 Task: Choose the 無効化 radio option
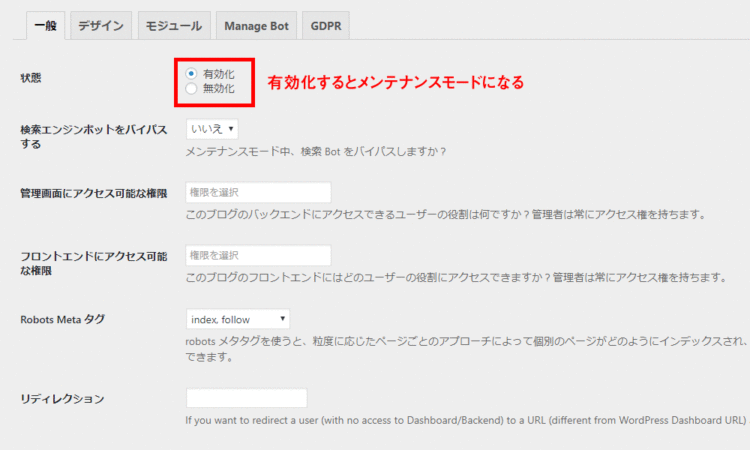tap(192, 89)
